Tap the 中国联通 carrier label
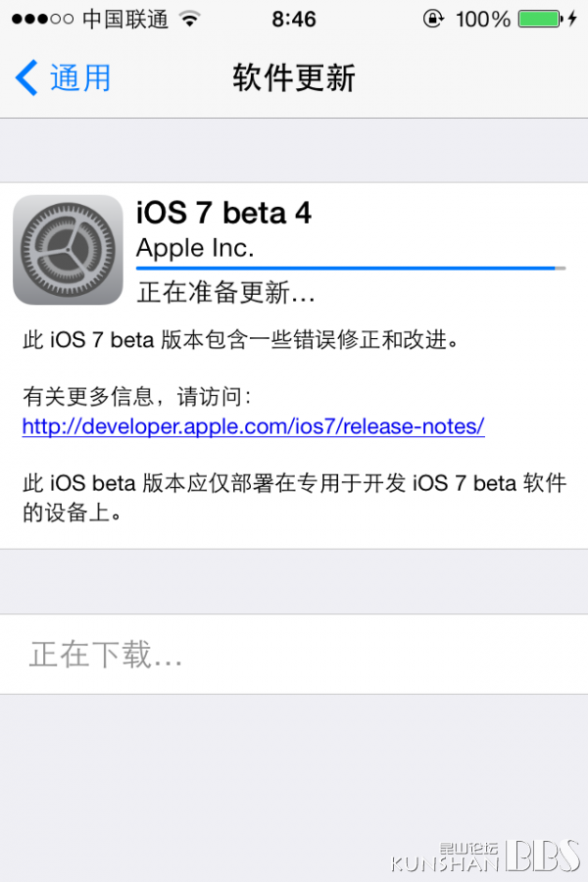The width and height of the screenshot is (588, 882). pos(125,20)
